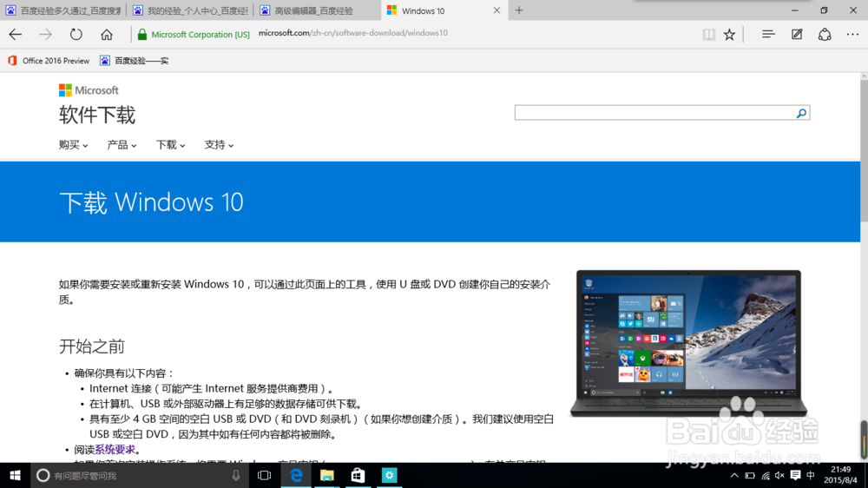Open the Windows Start menu

coord(15,475)
